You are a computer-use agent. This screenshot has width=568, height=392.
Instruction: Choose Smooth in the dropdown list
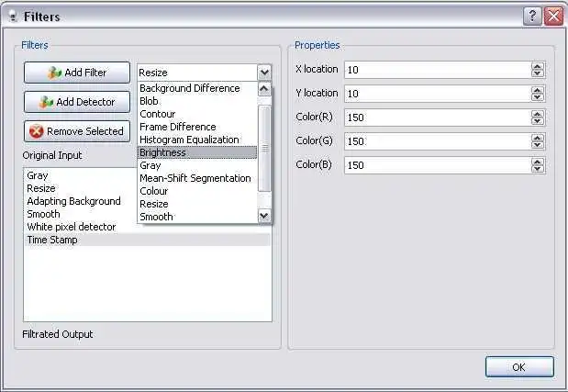coord(197,217)
